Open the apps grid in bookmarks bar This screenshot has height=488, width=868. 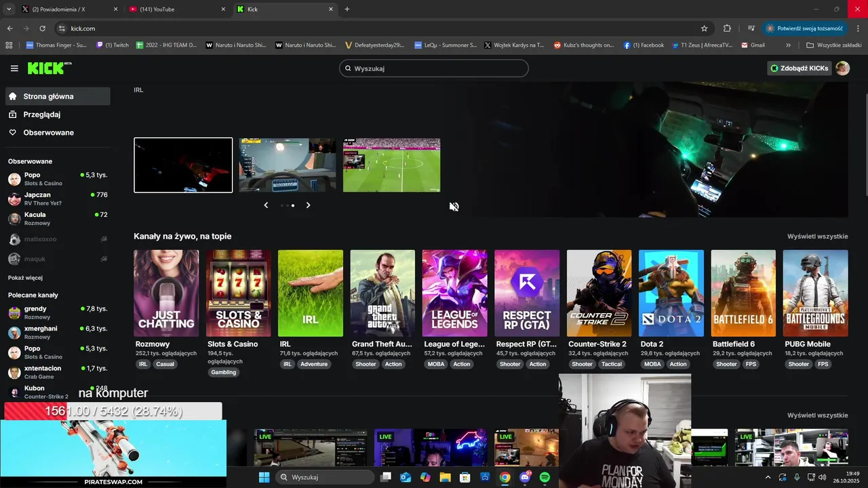pyautogui.click(x=9, y=45)
